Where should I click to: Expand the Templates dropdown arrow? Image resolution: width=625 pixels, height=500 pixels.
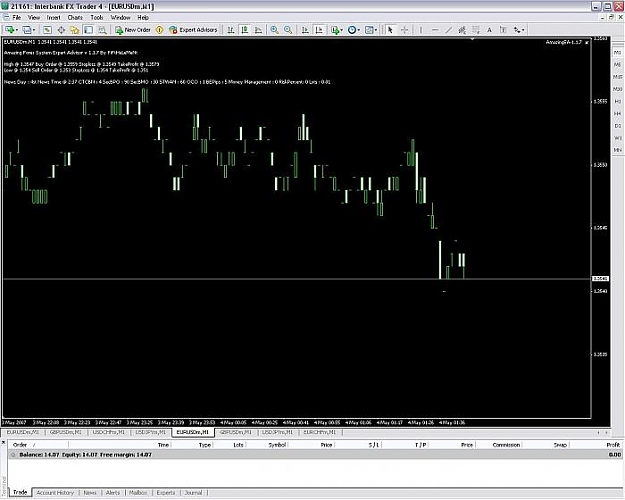[x=376, y=30]
